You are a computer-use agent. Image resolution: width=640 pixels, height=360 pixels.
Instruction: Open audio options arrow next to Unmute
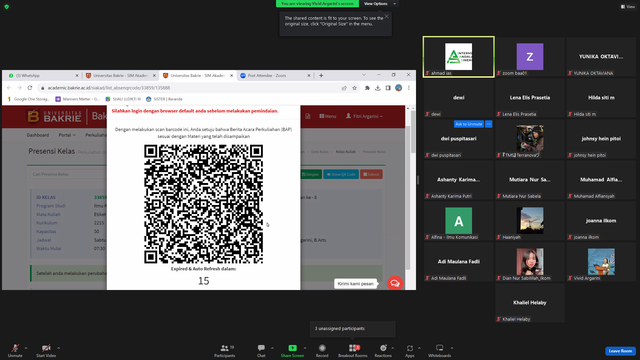(26, 348)
